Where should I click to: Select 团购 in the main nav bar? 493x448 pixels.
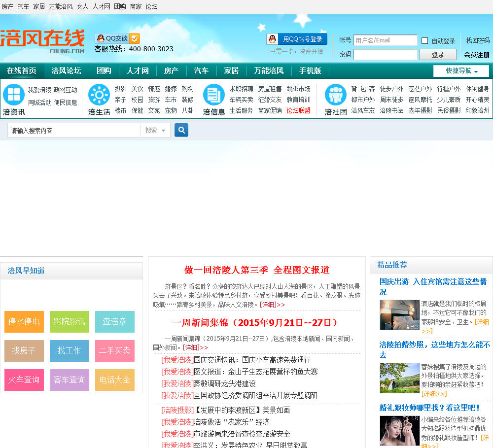click(x=104, y=71)
